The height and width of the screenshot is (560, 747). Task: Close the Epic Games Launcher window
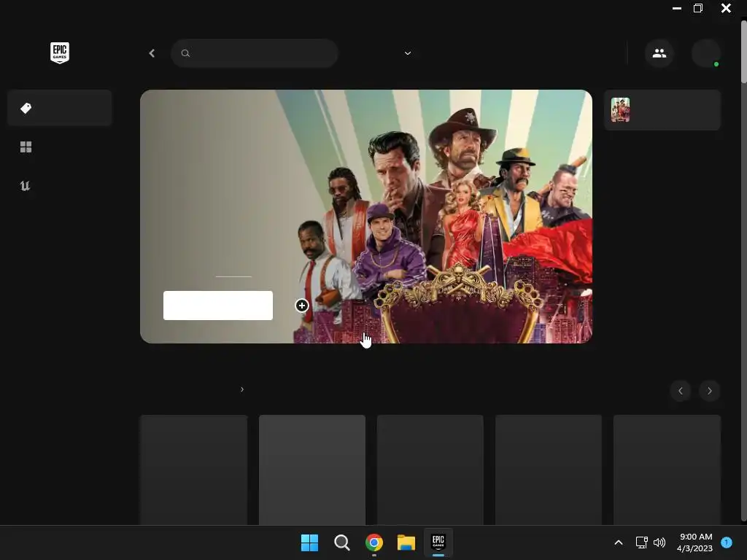pos(726,8)
